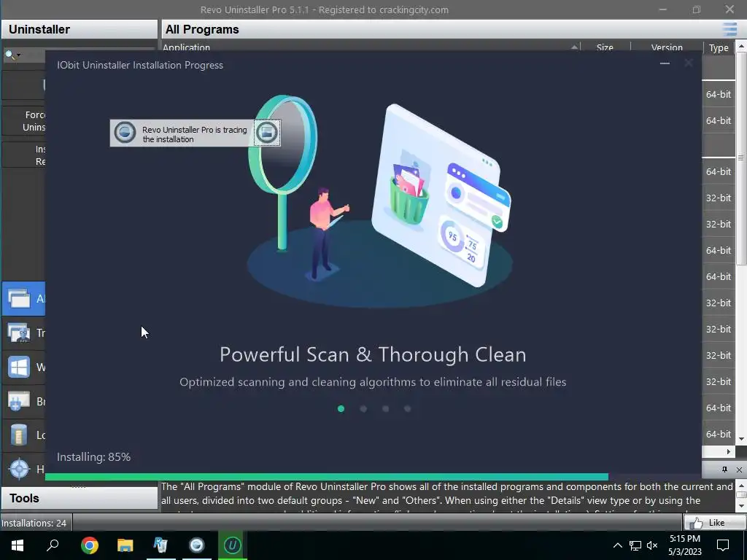Sort by the Version column header
Screen dimensions: 747x560
[x=667, y=47]
